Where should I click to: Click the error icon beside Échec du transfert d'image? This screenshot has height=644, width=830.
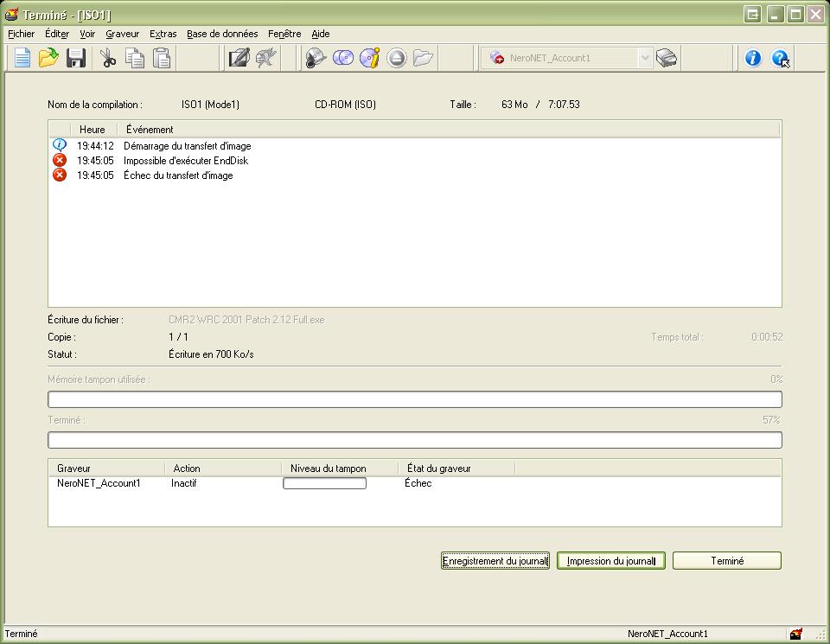(60, 175)
